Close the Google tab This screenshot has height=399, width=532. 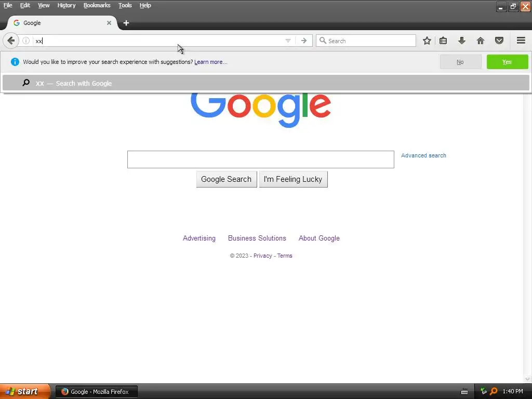click(x=109, y=23)
